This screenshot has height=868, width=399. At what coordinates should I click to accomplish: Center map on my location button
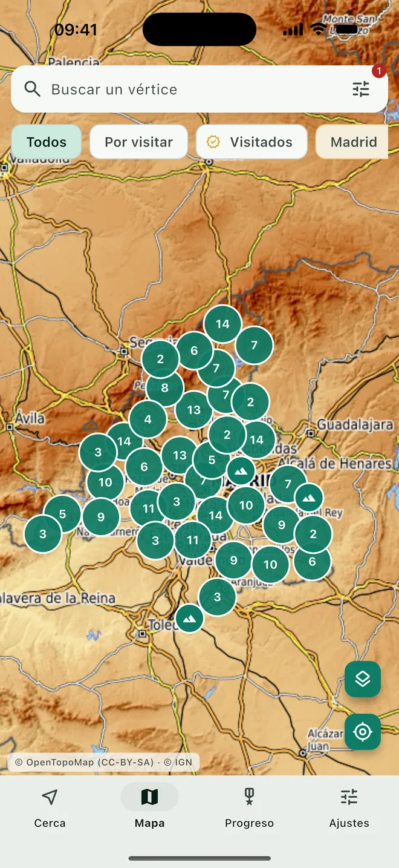click(363, 732)
